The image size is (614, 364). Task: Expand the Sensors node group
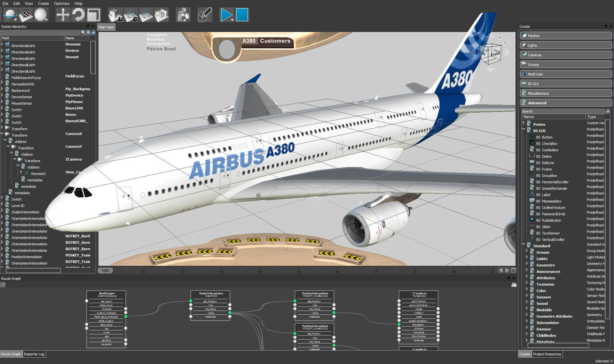tap(527, 296)
